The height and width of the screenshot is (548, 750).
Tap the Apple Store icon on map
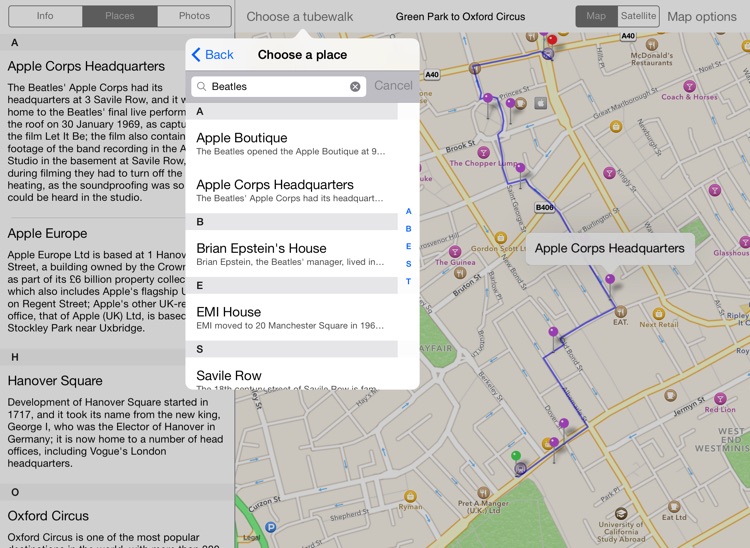(540, 103)
